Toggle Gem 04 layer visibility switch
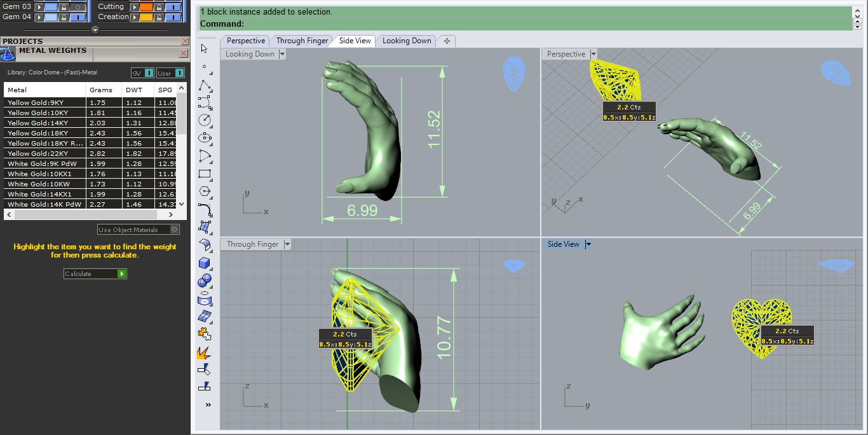 78,17
